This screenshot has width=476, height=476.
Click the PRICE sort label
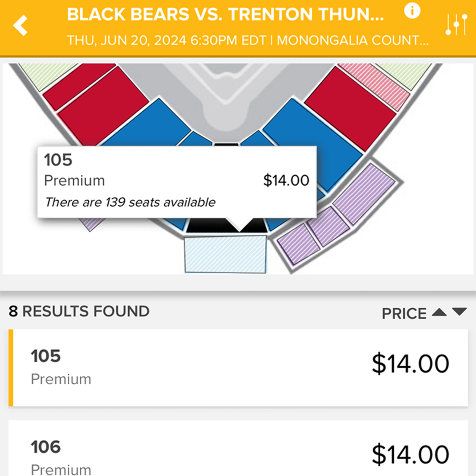pos(404,313)
